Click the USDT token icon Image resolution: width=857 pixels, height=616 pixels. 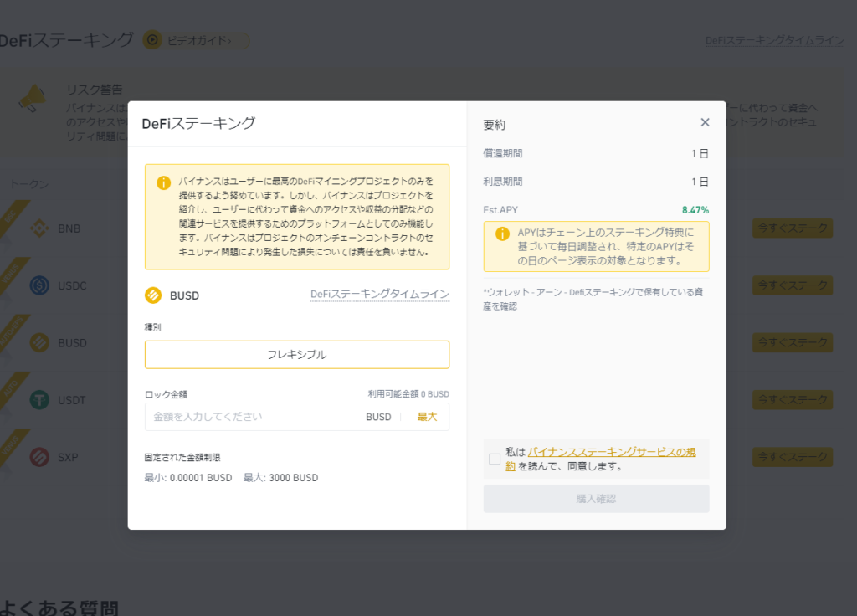39,400
